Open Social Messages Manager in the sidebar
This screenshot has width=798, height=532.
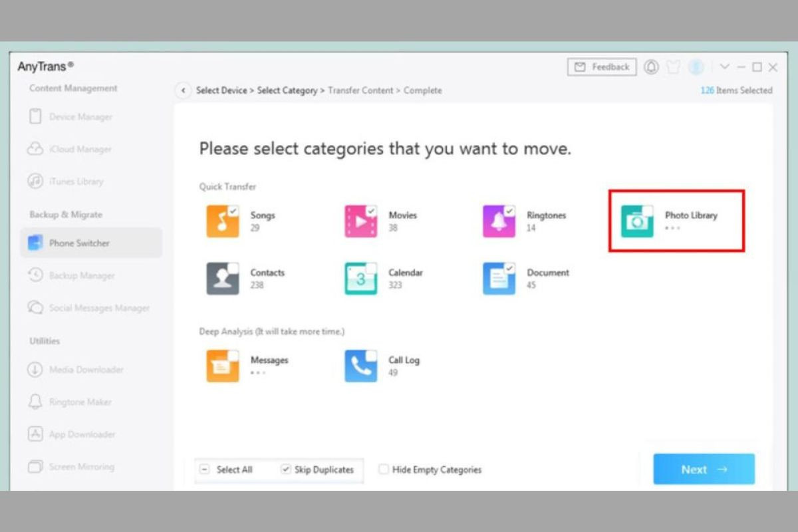[91, 308]
